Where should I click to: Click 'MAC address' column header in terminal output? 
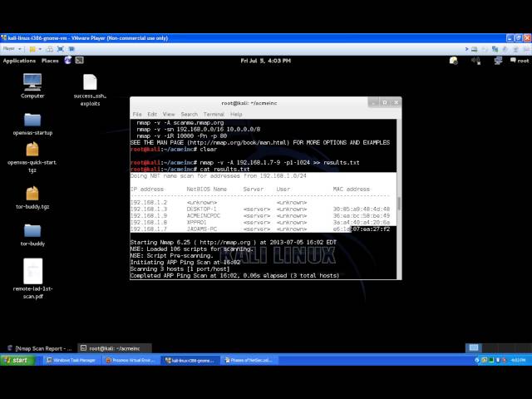tap(351, 189)
